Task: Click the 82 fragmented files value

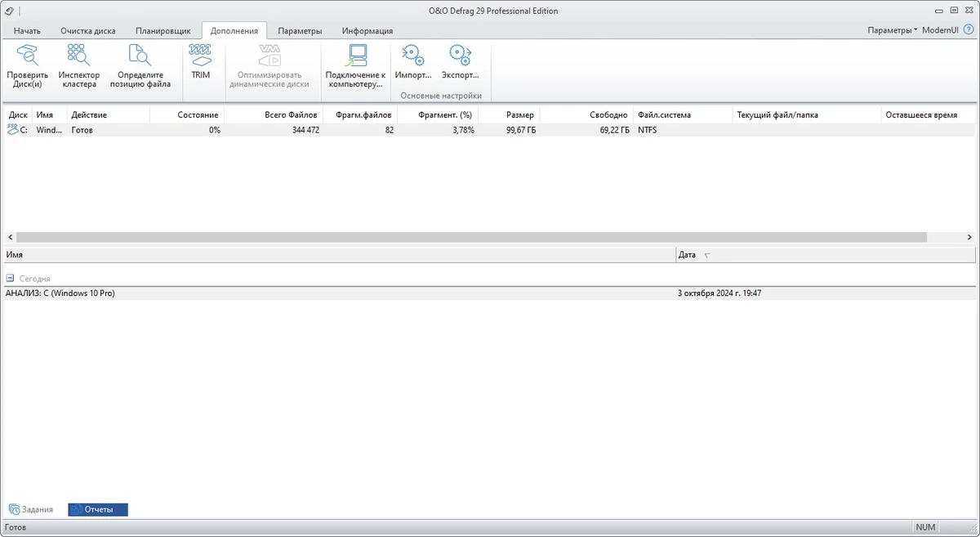Action: pyautogui.click(x=389, y=130)
